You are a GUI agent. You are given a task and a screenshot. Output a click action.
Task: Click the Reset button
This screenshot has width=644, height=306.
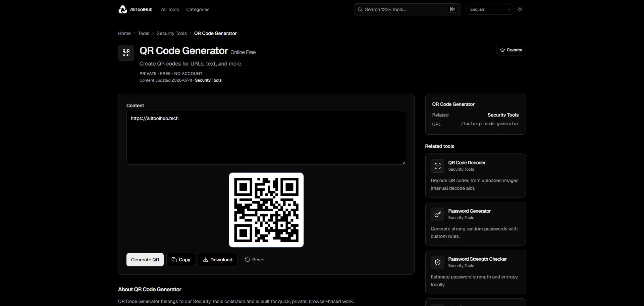click(255, 260)
